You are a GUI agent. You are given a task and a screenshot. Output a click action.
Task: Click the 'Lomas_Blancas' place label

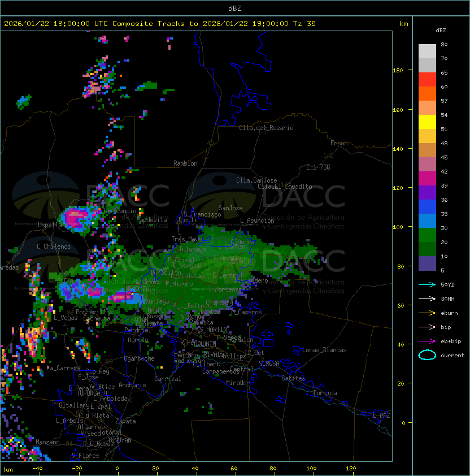click(324, 350)
